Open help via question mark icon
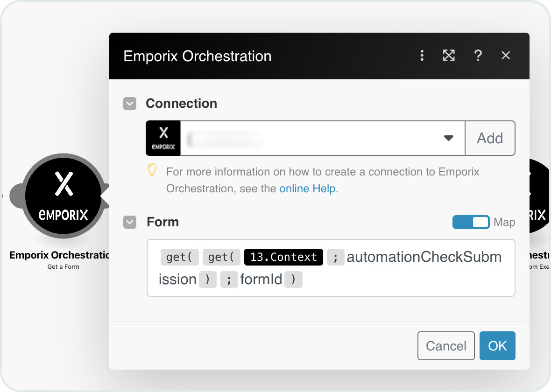Screen dimensions: 551x392 tap(478, 56)
